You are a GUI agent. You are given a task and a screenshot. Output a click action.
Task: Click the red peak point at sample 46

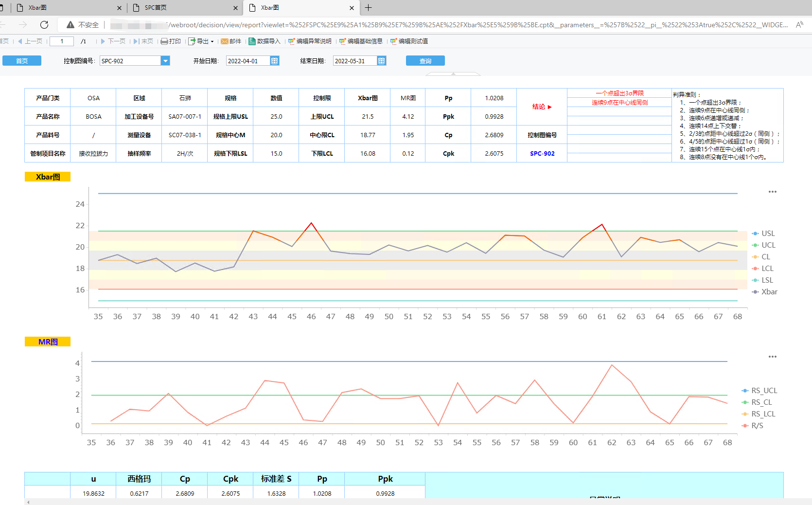pyautogui.click(x=311, y=223)
